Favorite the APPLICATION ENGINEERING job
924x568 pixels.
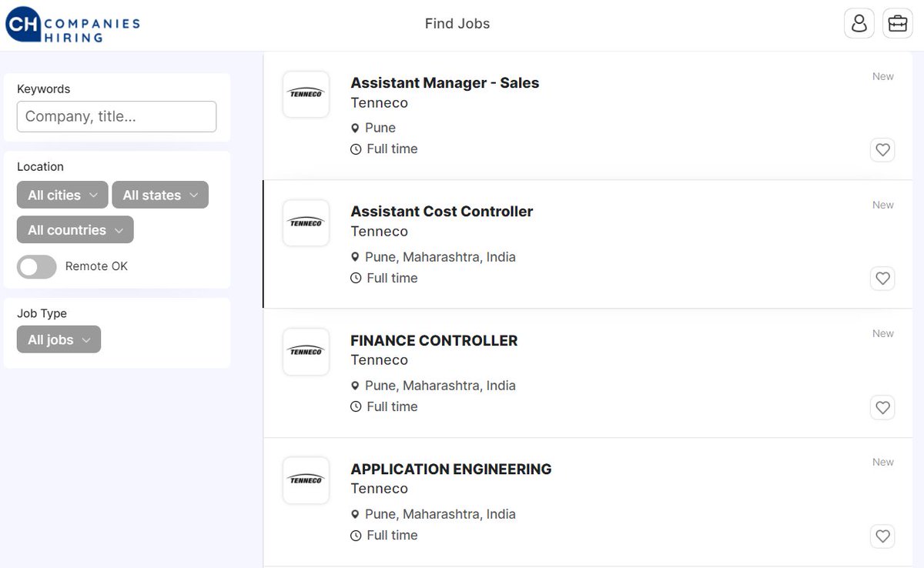click(x=882, y=536)
